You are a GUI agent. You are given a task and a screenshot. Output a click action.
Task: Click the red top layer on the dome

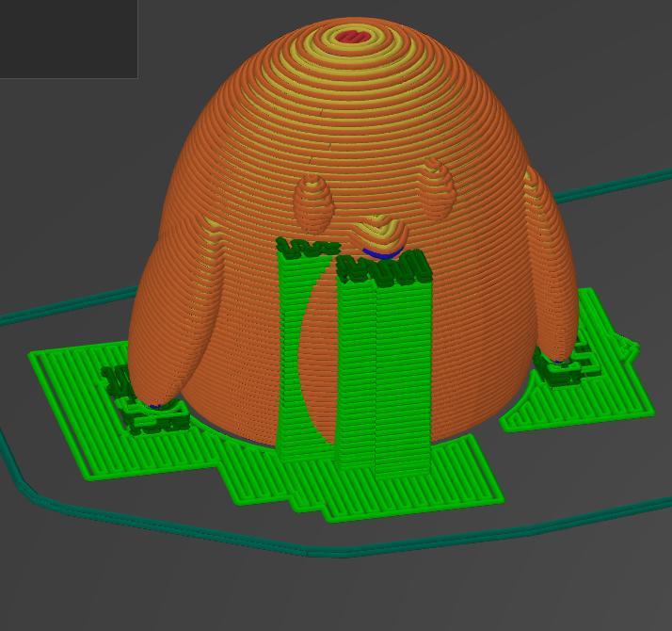(x=352, y=37)
